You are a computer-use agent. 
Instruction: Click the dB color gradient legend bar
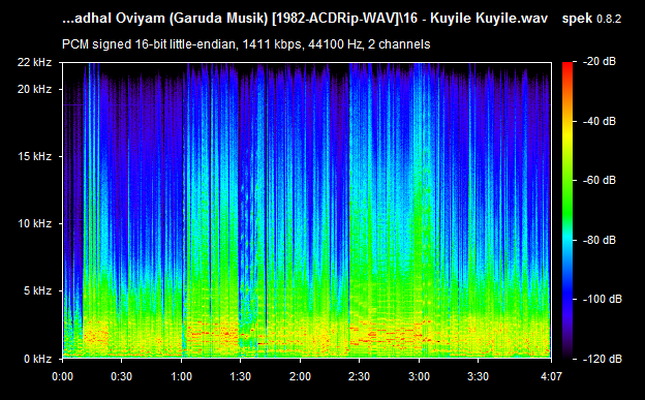[x=567, y=210]
